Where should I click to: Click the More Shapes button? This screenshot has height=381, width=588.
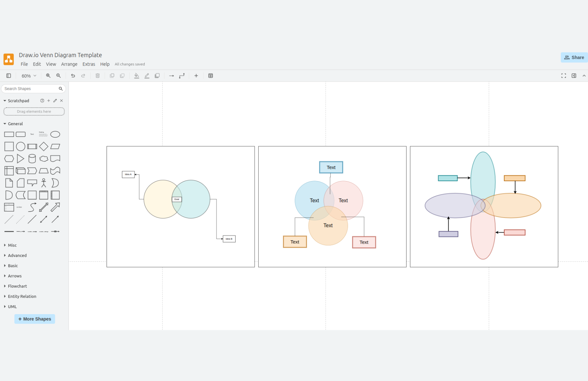point(35,319)
